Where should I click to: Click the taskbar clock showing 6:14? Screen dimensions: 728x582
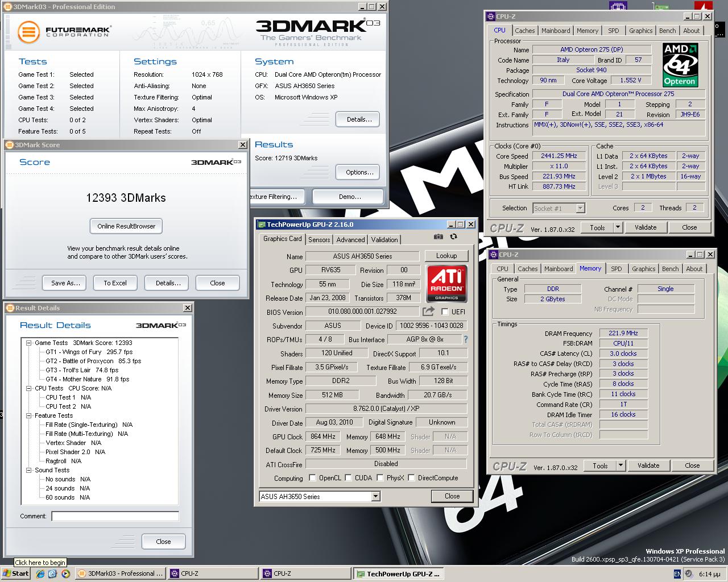709,574
